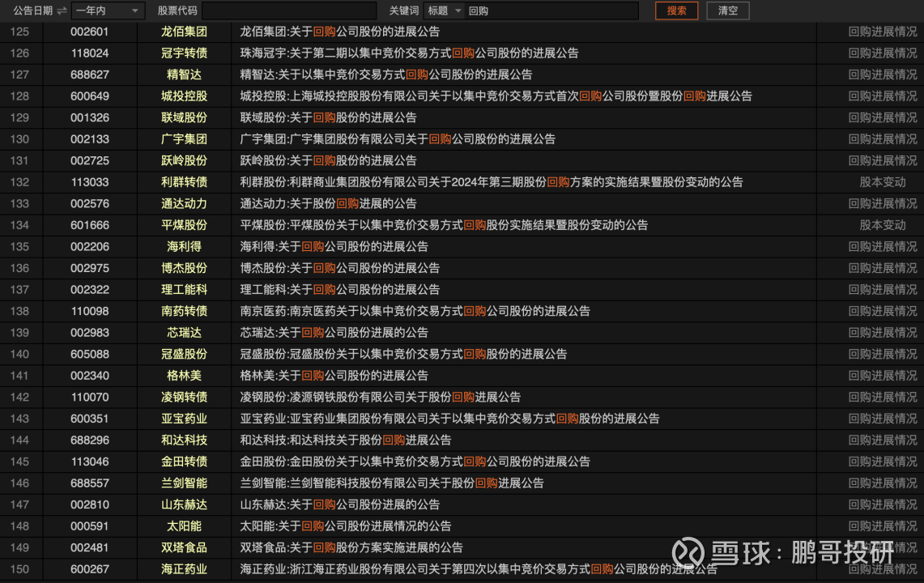Open 芯瑞达 announcement on 回购公司股份进展

pos(334,333)
